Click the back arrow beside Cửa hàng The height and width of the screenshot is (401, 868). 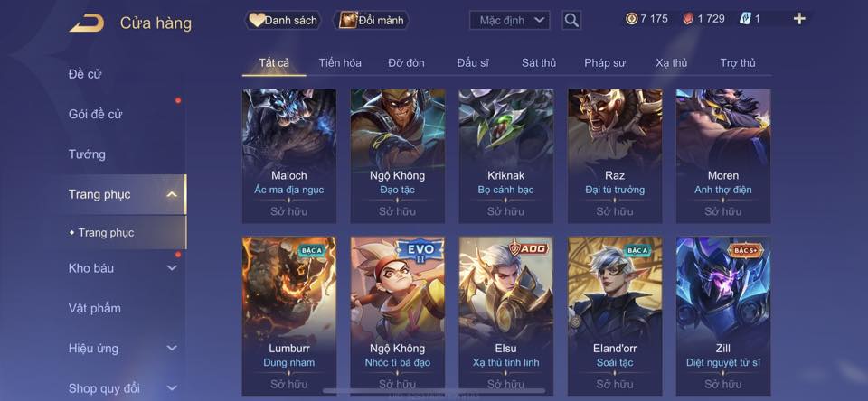coord(87,23)
